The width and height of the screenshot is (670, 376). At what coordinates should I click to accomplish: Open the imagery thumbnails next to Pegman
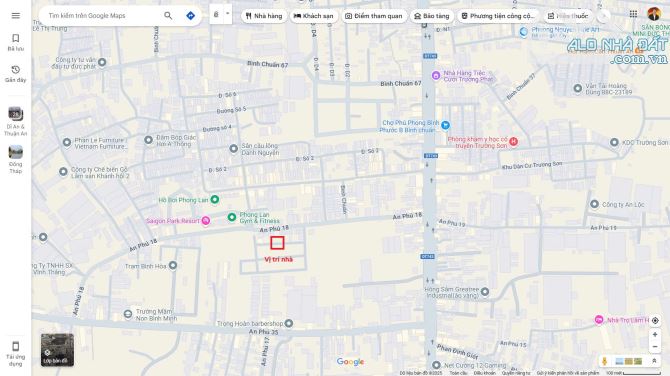[x=628, y=361]
